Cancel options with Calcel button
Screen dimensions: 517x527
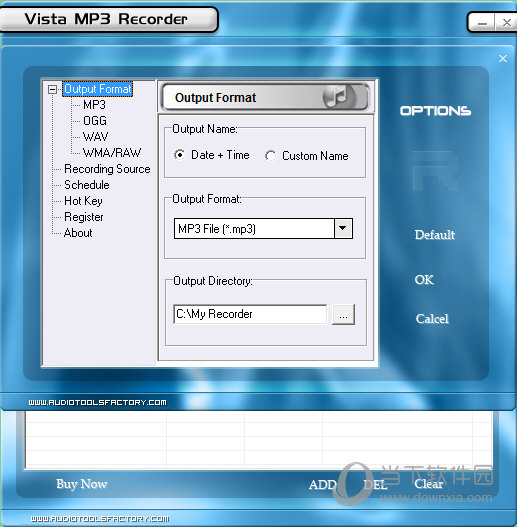(x=432, y=319)
